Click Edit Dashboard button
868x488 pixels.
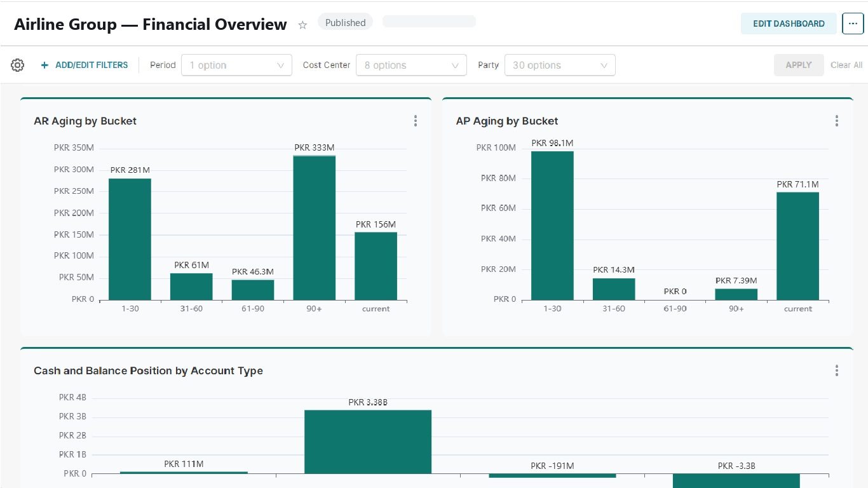(789, 24)
